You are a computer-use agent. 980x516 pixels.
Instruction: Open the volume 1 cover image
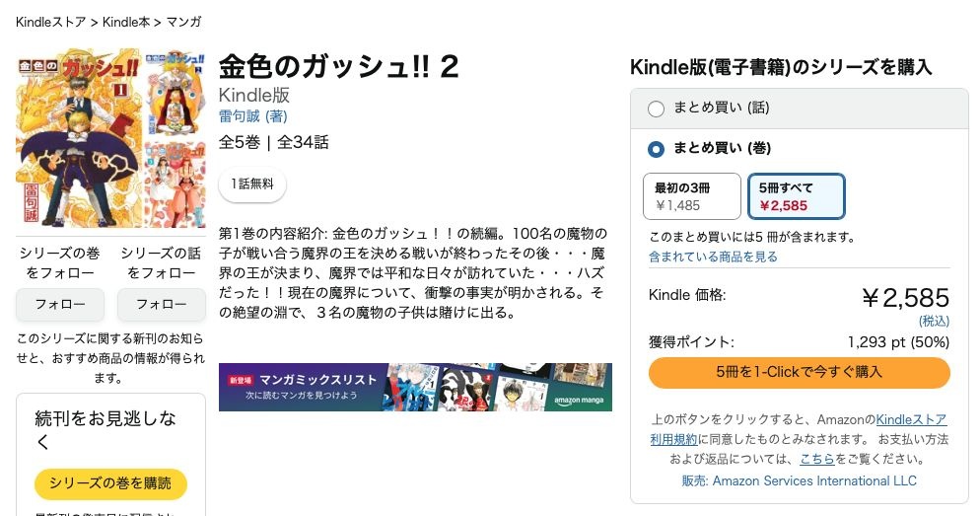point(79,138)
